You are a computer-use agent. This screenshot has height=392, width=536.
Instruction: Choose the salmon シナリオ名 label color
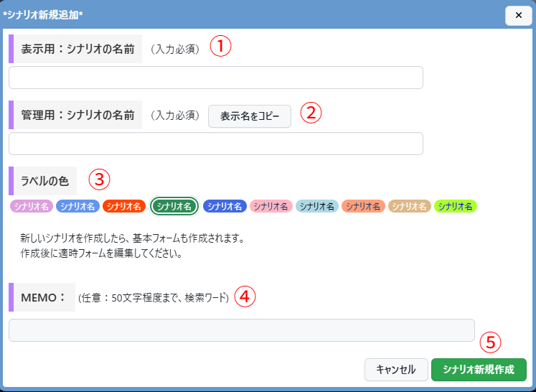click(363, 206)
